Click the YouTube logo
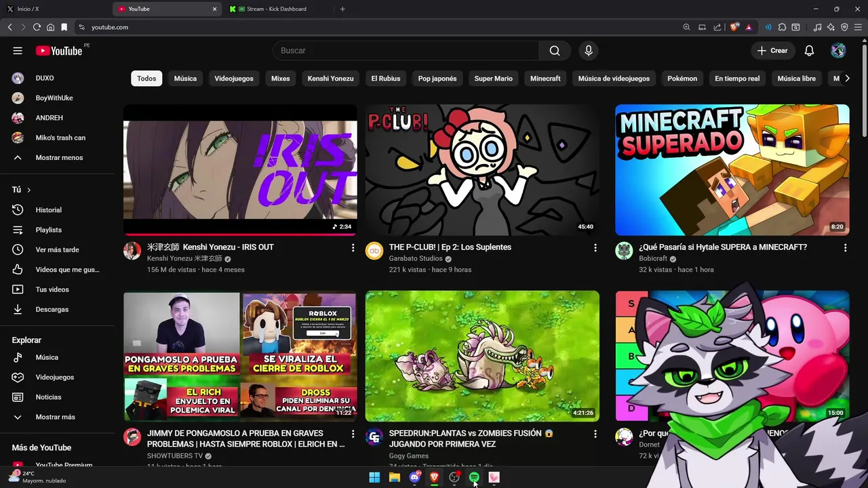 (59, 51)
